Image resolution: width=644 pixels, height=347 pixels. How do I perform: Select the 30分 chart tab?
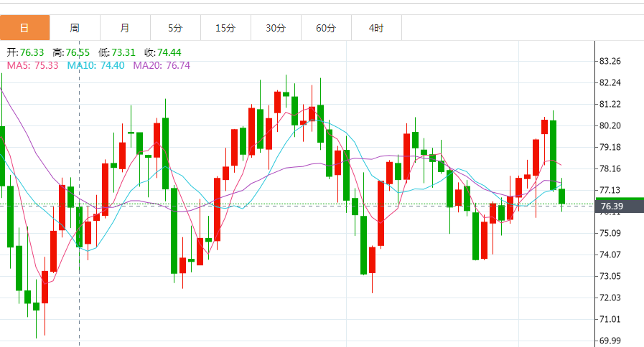(276, 28)
